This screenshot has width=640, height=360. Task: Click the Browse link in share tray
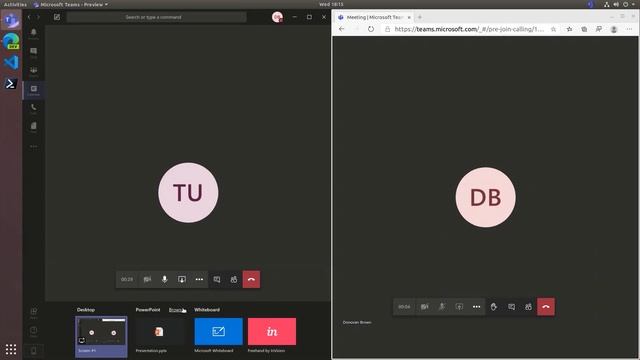click(176, 310)
